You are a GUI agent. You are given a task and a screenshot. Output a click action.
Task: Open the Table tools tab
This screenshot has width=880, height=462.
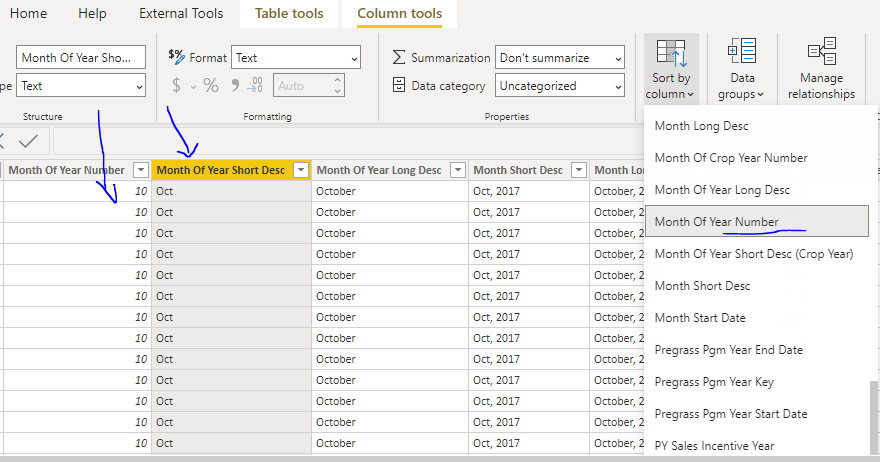[x=289, y=13]
